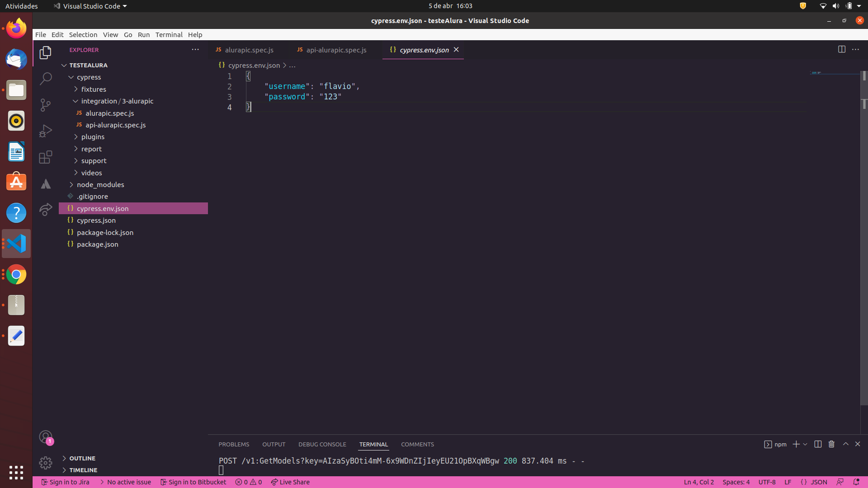Expand the TIMELINE section

click(x=133, y=470)
